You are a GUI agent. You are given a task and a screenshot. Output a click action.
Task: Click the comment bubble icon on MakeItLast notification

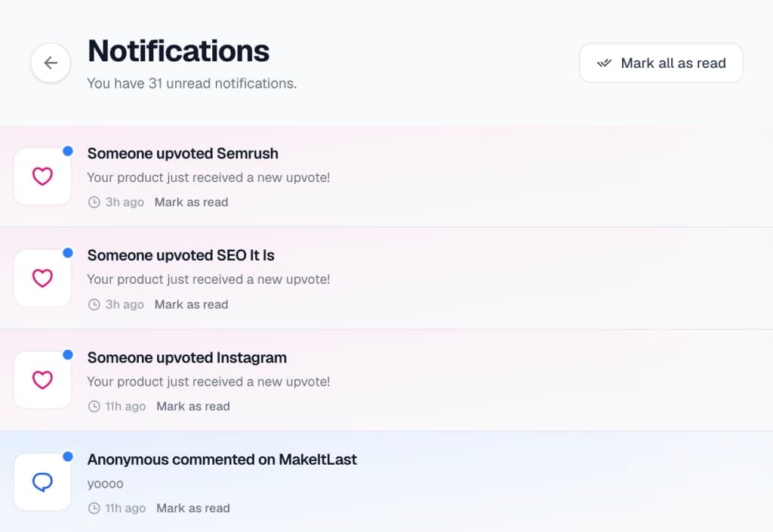[42, 481]
